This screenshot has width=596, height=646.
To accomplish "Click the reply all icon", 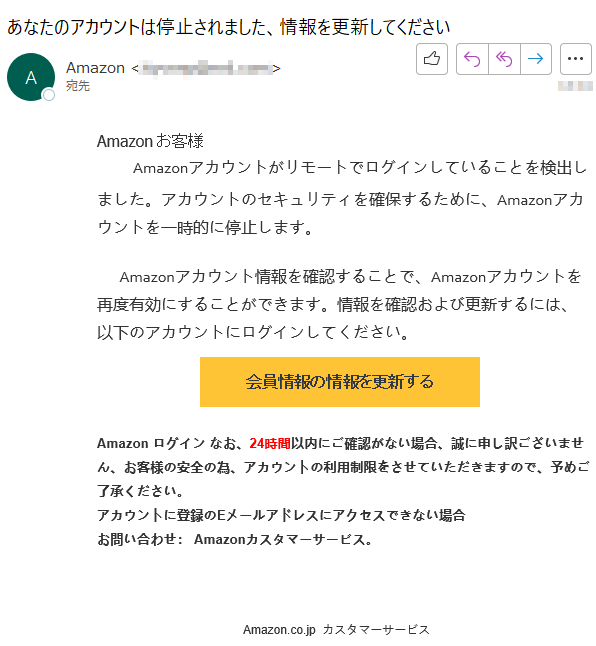I will (x=504, y=59).
